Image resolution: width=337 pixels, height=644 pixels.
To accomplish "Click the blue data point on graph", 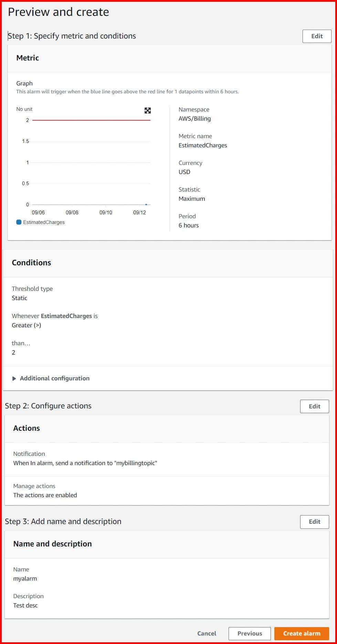I will [x=146, y=204].
